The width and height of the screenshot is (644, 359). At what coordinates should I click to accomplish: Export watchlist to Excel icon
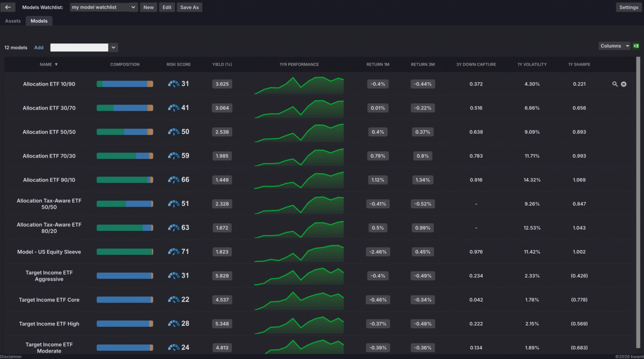pyautogui.click(x=636, y=46)
